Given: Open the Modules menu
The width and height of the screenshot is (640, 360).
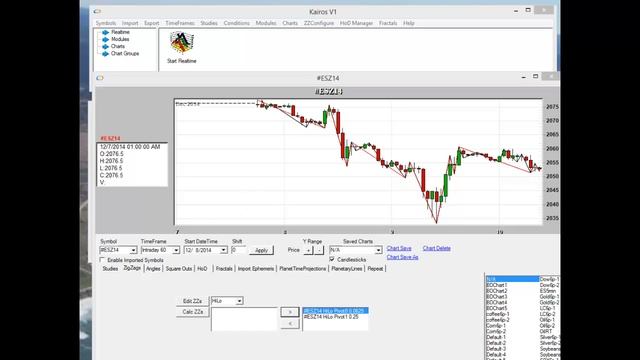Looking at the screenshot, I should (266, 23).
